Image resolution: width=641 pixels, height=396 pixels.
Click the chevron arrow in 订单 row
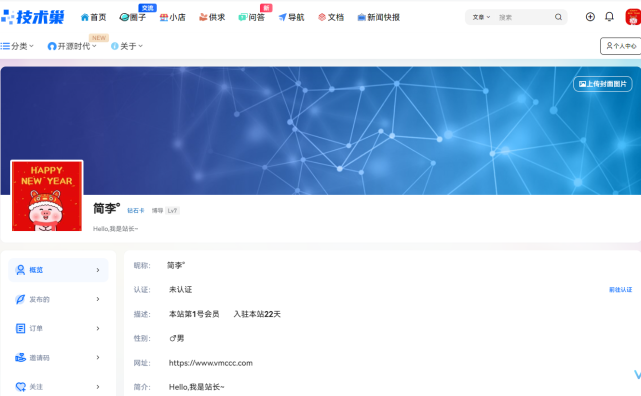[x=98, y=328]
